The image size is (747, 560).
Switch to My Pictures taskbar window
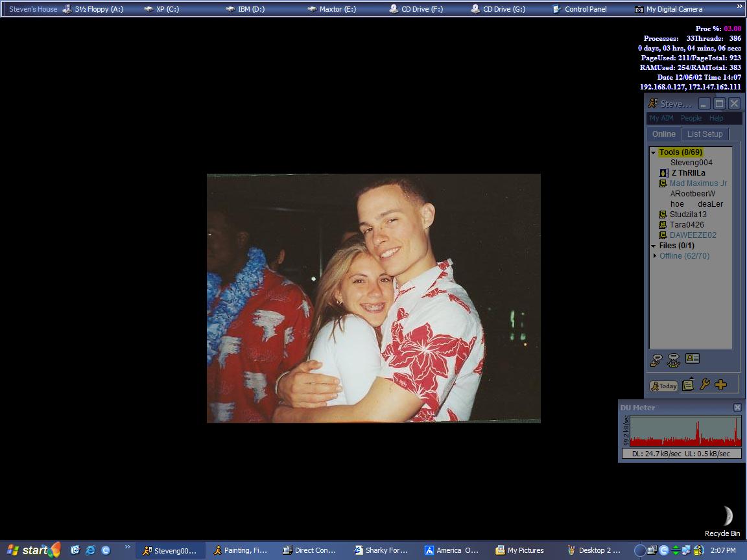pos(520,550)
